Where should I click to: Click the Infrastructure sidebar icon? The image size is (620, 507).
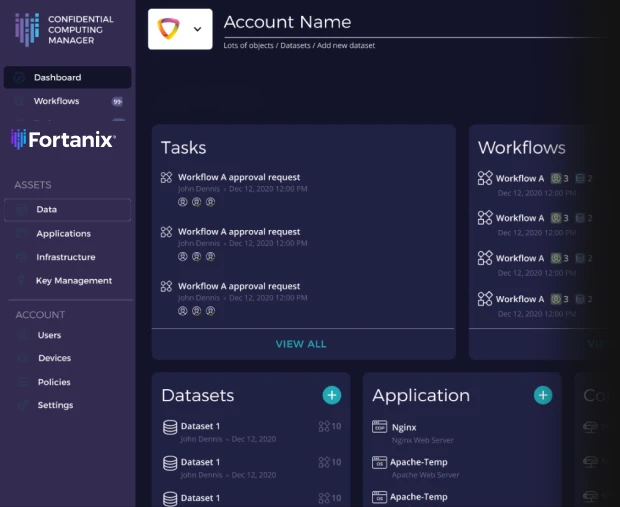click(x=21, y=257)
